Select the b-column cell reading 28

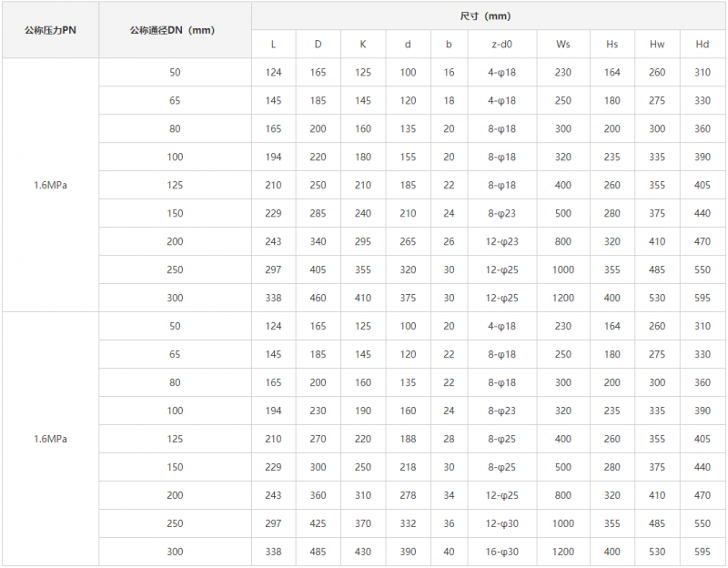pos(449,439)
